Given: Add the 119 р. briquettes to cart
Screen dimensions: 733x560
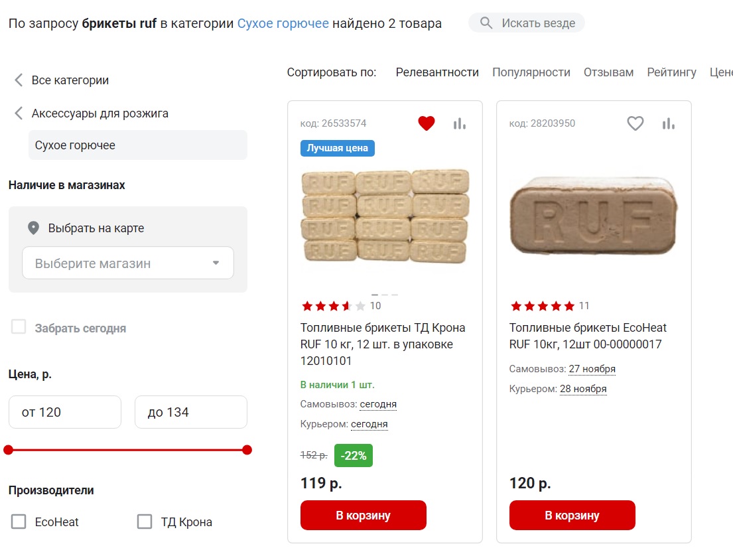Looking at the screenshot, I should click(x=363, y=516).
